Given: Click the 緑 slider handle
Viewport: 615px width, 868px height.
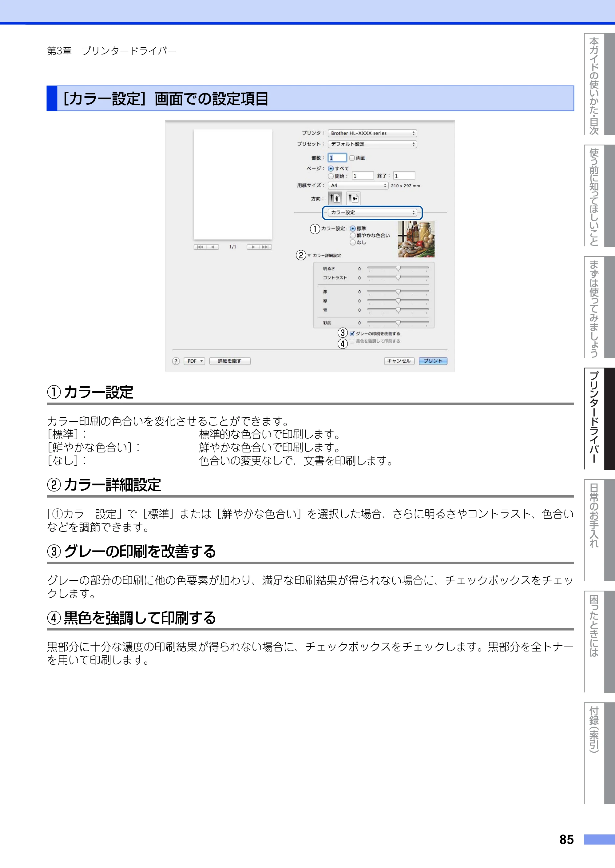Looking at the screenshot, I should pos(398,301).
